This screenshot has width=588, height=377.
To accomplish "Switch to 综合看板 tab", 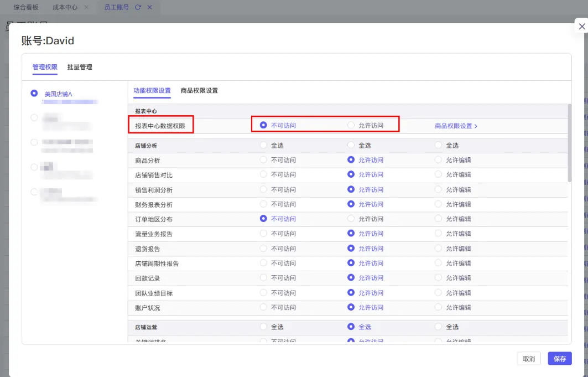I will click(x=26, y=7).
